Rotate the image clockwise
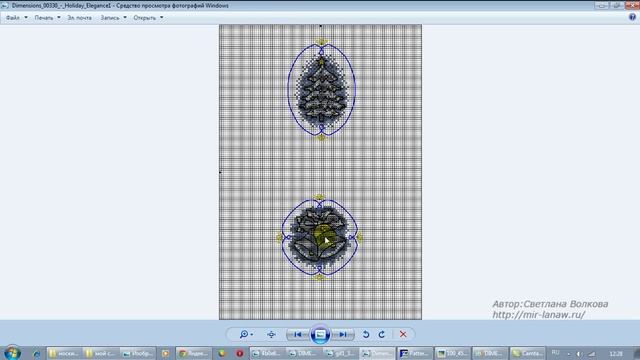 382,335
